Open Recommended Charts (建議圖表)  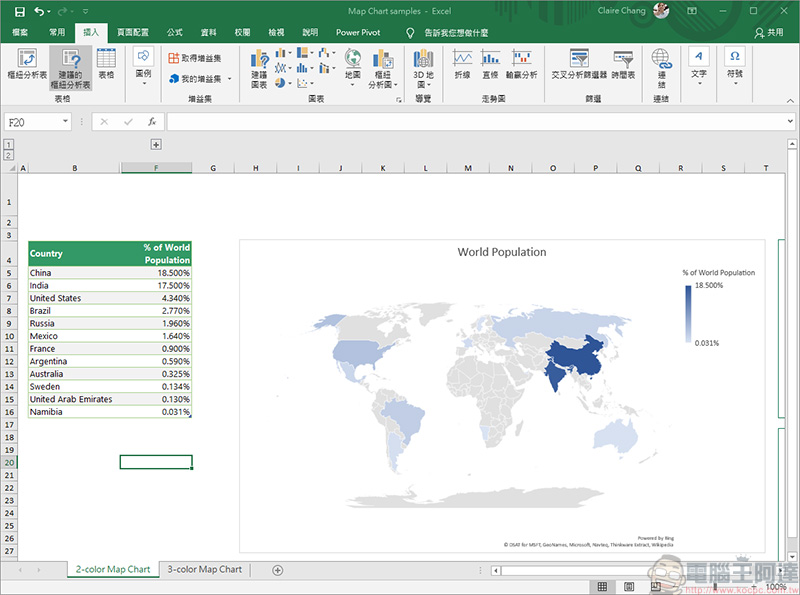pos(259,68)
